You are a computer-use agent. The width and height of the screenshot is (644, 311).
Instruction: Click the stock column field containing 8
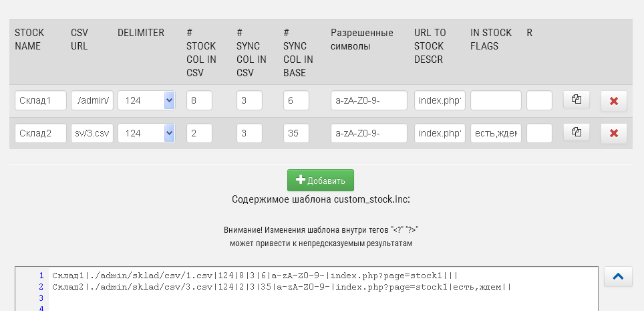click(x=199, y=101)
